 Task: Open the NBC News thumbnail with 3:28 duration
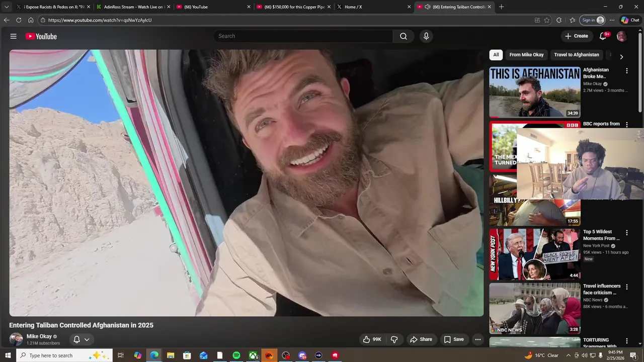pyautogui.click(x=535, y=308)
